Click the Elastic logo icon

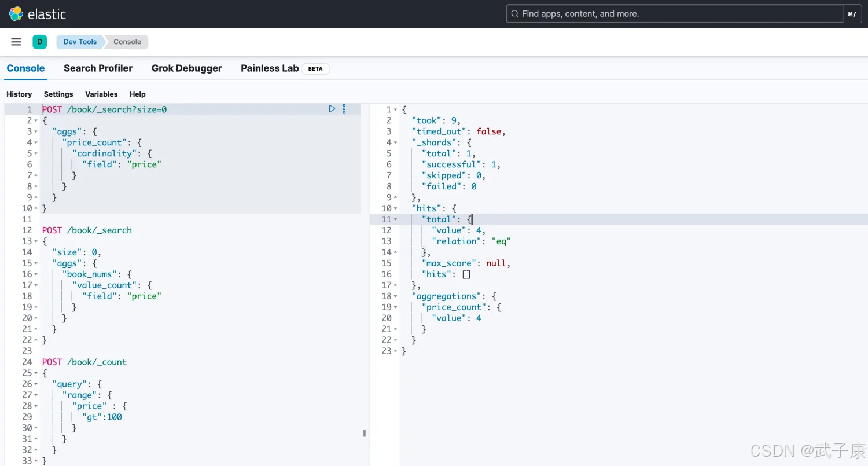(16, 14)
